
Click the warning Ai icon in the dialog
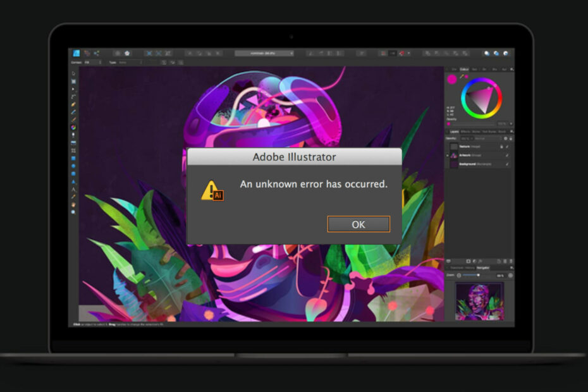click(x=212, y=191)
